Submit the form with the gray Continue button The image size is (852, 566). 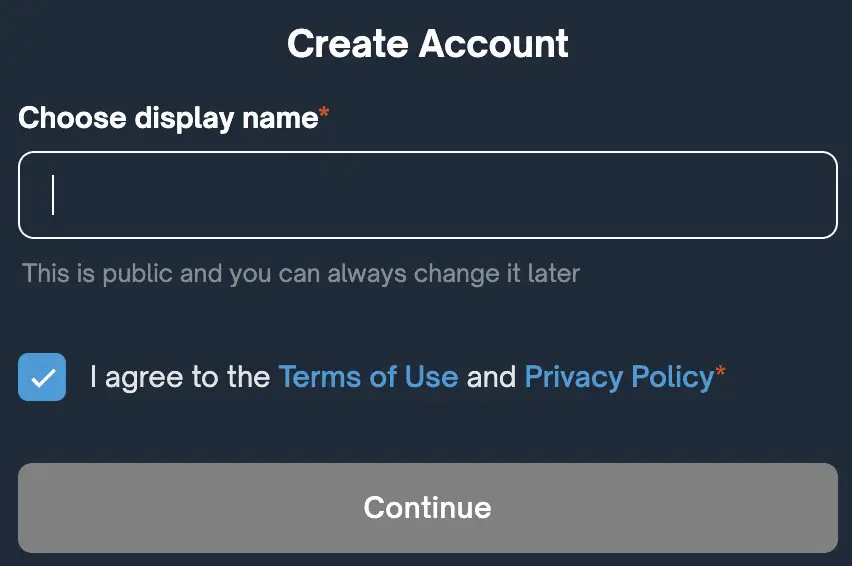[427, 507]
